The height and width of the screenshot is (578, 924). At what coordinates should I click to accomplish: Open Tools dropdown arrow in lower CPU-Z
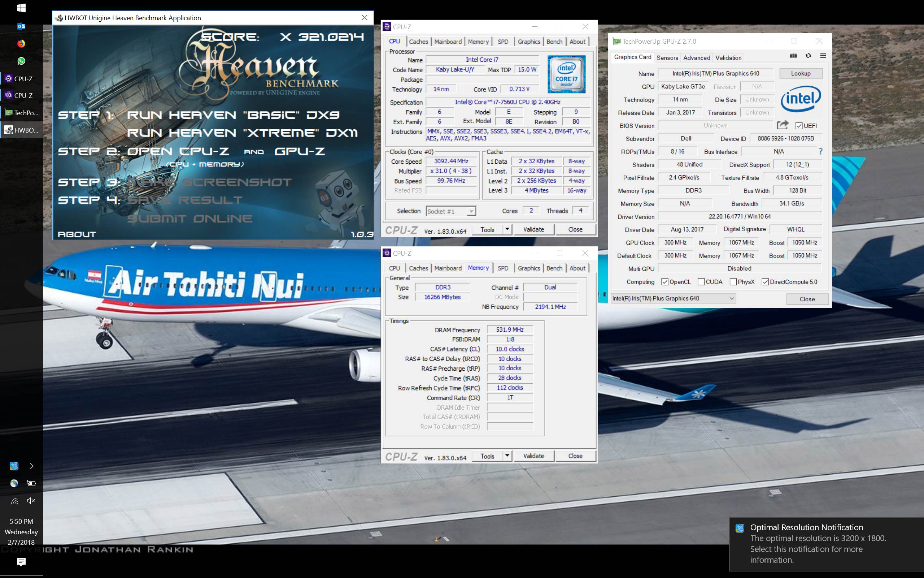(507, 456)
